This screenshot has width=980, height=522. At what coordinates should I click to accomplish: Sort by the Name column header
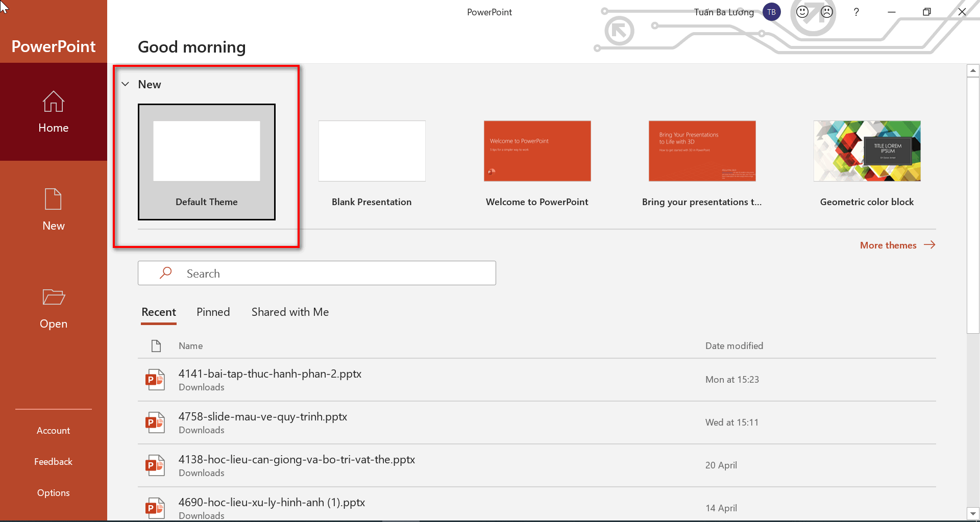(190, 346)
